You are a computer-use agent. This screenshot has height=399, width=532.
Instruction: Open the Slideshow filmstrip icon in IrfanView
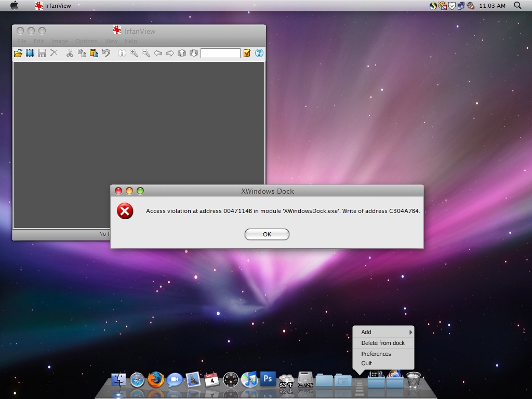click(x=30, y=53)
